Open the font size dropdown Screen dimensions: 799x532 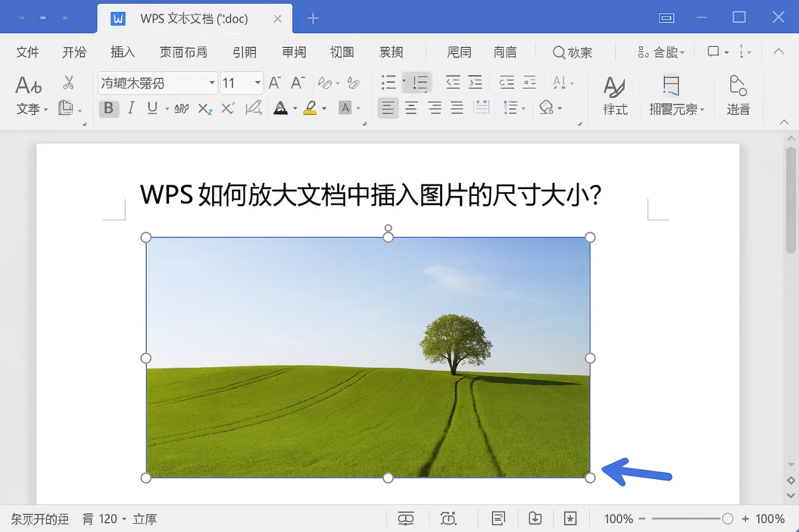[x=256, y=82]
